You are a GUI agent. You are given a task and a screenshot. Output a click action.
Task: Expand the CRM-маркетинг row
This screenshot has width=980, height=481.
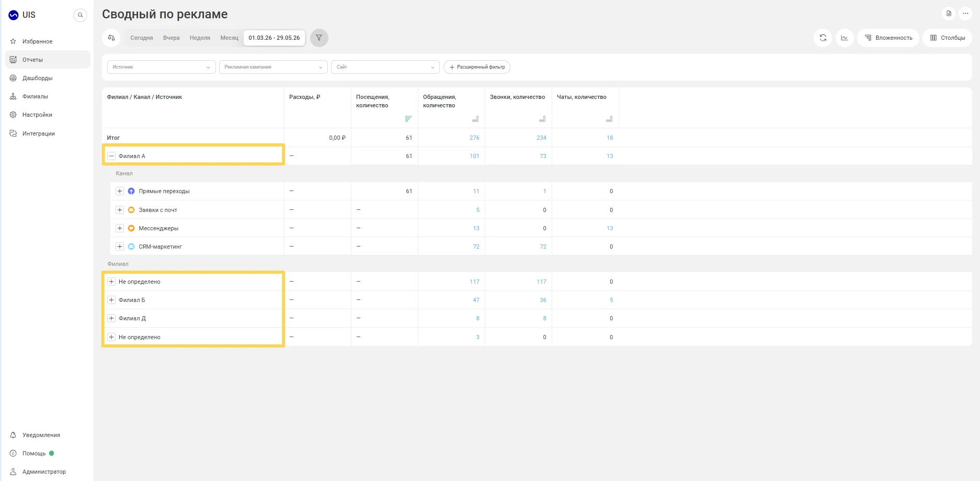pyautogui.click(x=120, y=247)
